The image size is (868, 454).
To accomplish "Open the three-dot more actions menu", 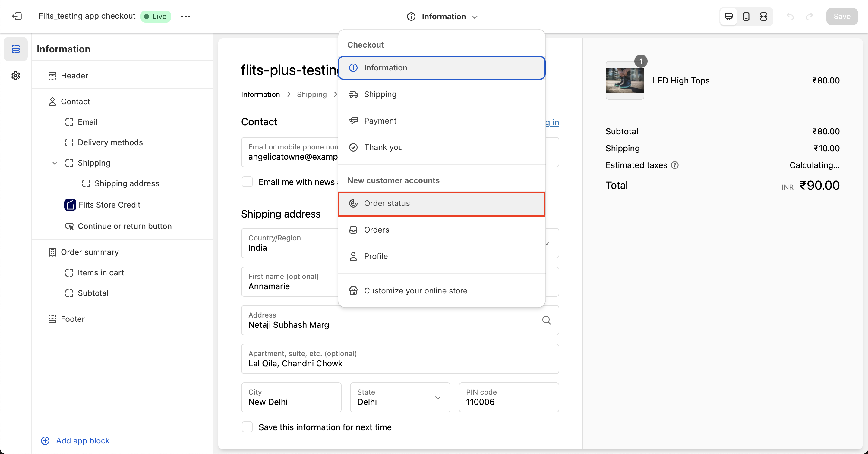I will pos(186,17).
